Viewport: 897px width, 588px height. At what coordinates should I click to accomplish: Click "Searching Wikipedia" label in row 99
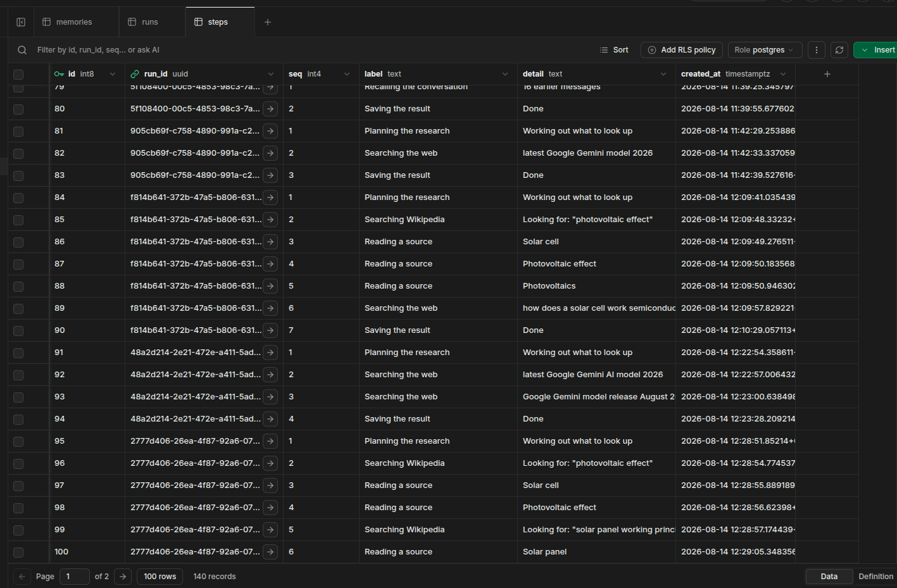point(405,530)
